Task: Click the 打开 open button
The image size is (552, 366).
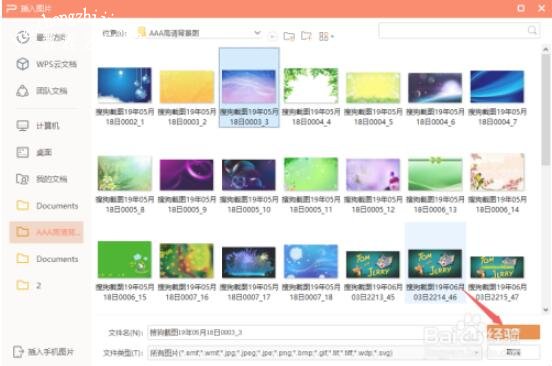Action: tap(513, 333)
